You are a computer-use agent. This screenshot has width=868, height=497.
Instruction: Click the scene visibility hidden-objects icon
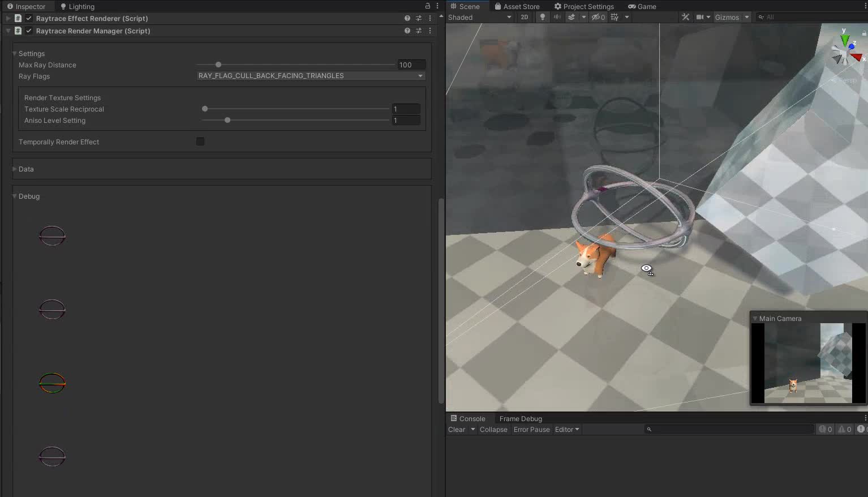[598, 17]
